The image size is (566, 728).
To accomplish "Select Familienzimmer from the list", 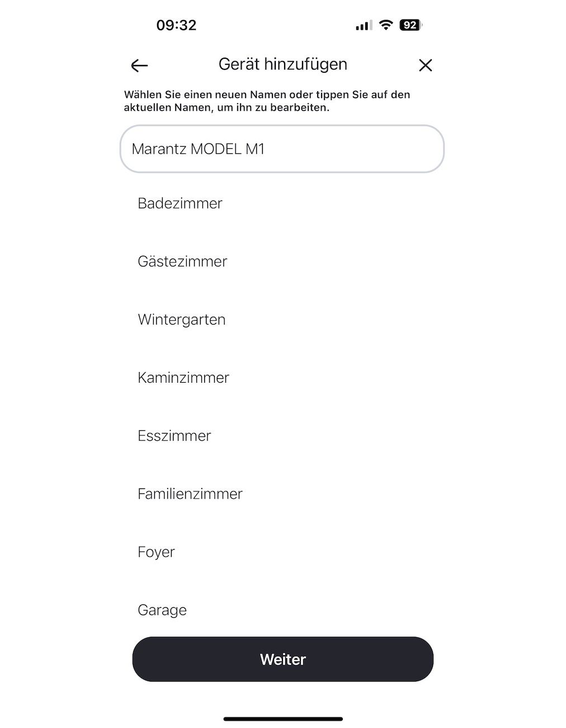I will tap(282, 494).
